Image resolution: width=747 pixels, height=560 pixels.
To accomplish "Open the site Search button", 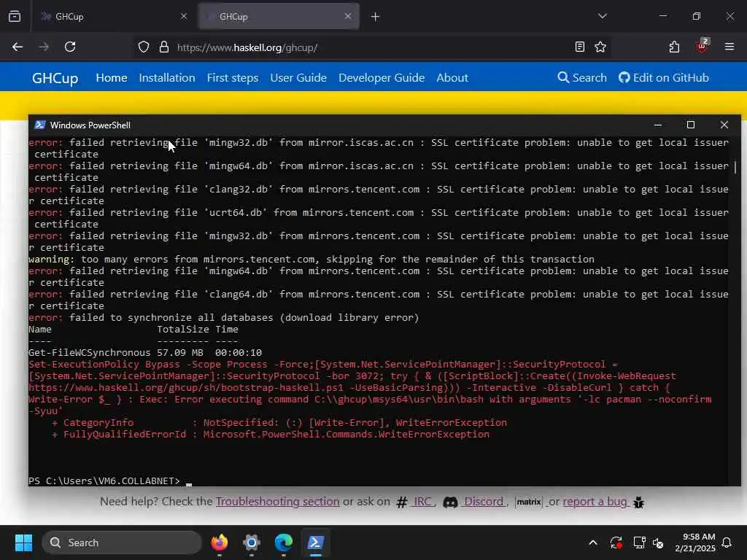I will 582,77.
